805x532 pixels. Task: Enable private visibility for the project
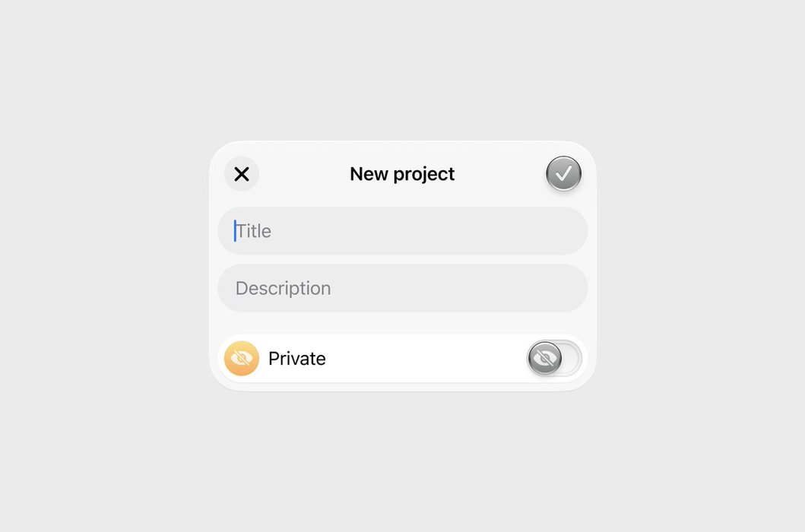pos(554,358)
